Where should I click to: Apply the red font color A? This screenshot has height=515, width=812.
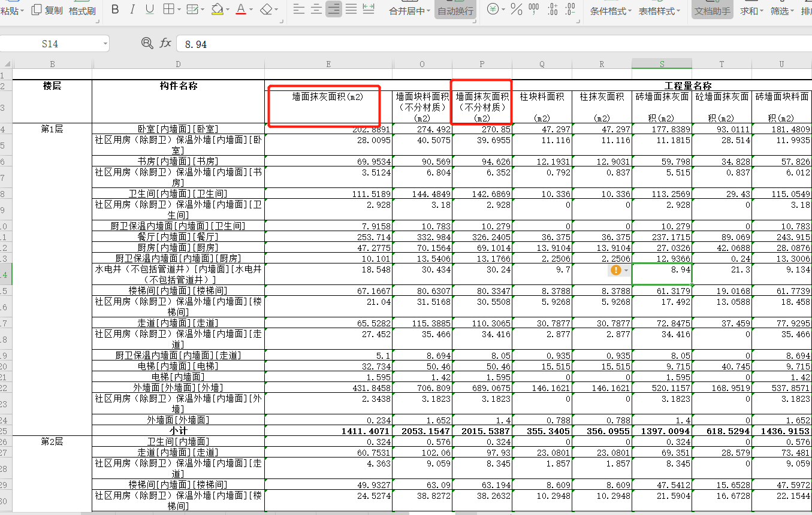[241, 10]
